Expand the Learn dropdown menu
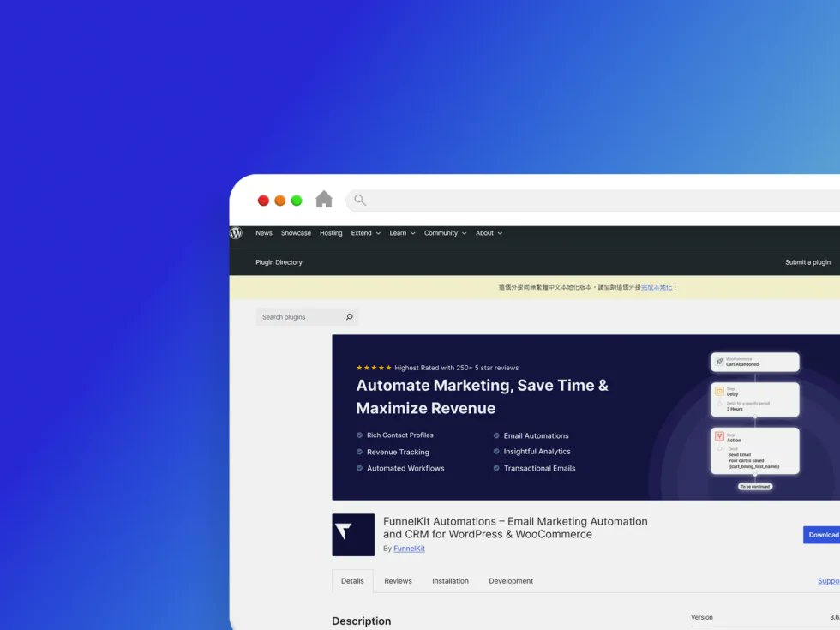 [x=402, y=233]
